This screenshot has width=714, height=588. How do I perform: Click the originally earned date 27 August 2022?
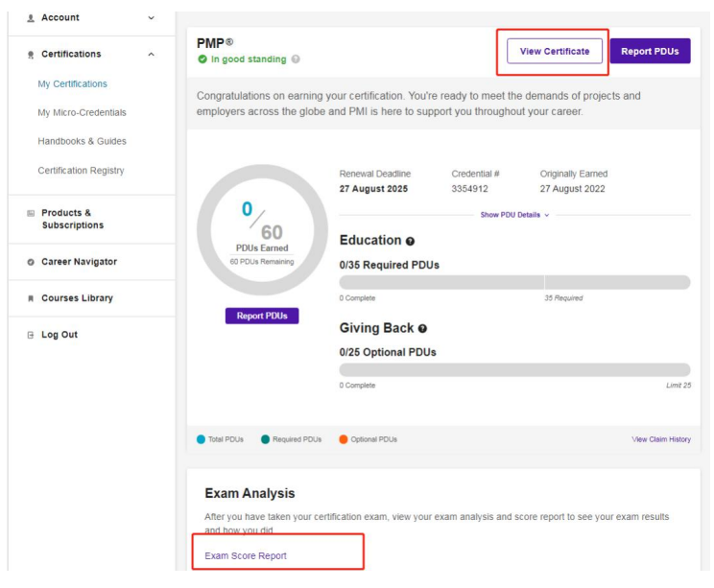(x=572, y=189)
